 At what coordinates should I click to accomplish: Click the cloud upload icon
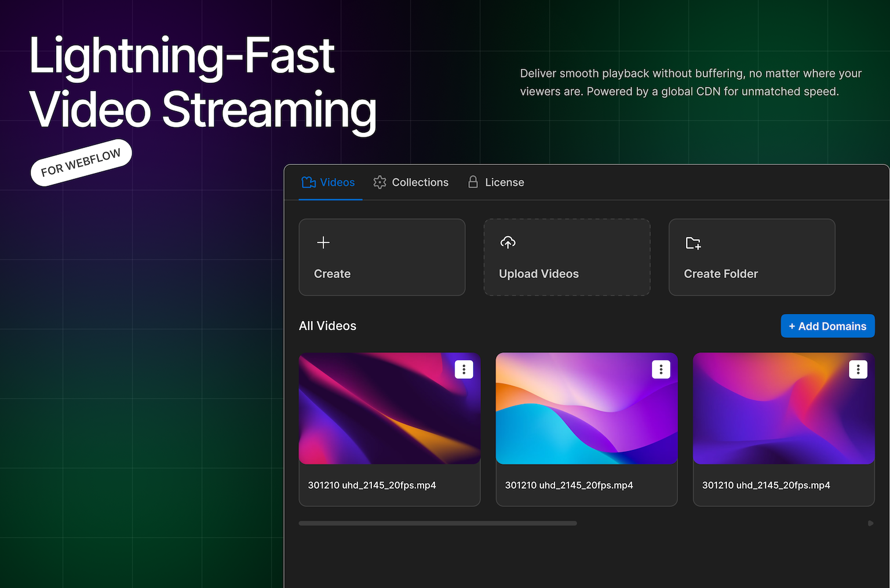pos(508,243)
